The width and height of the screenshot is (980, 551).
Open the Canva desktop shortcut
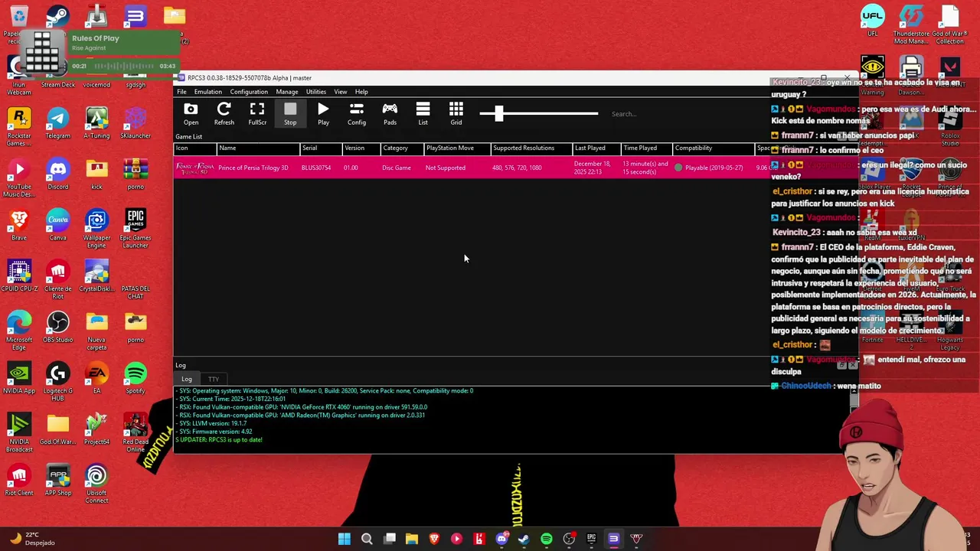coord(57,225)
